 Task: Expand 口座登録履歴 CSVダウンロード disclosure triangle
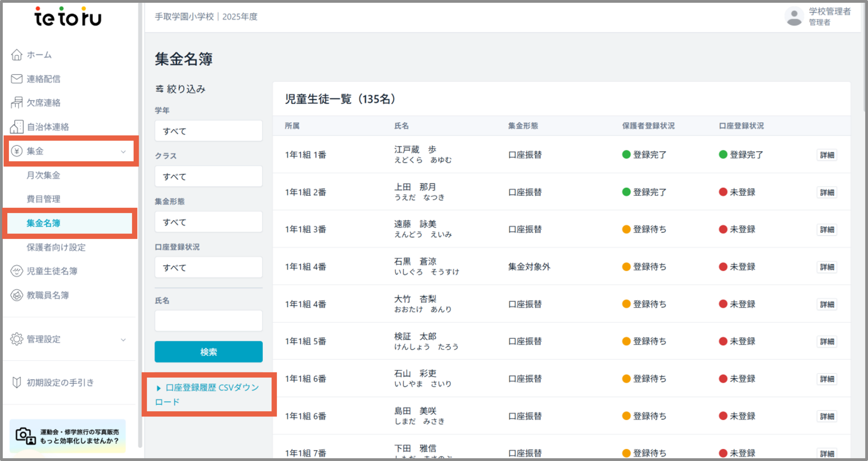[159, 388]
